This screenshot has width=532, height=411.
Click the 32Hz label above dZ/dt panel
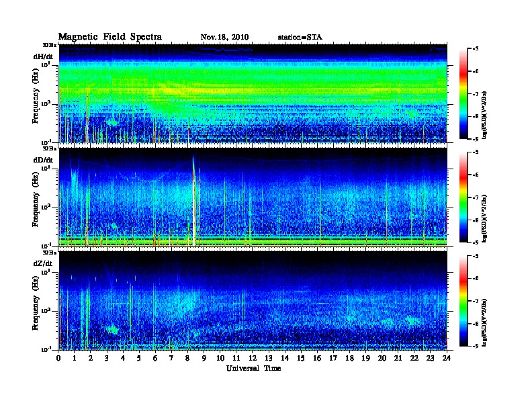(50, 253)
